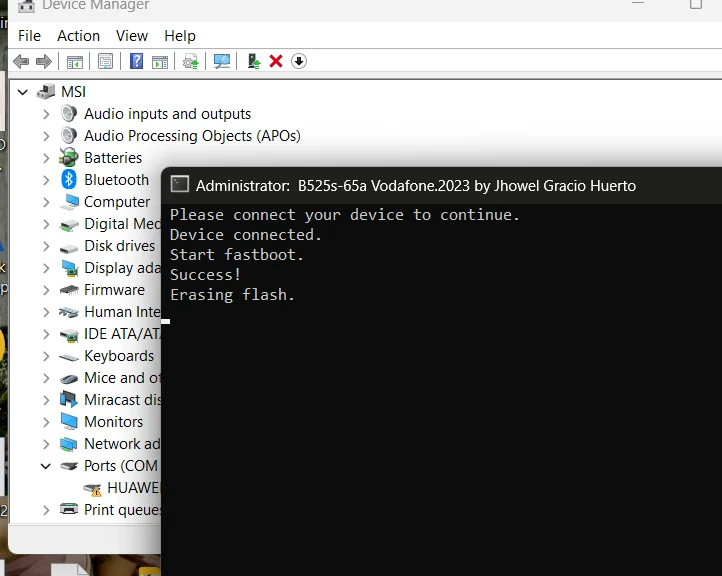Open Properties from the toolbar icon
722x576 pixels.
[105, 61]
